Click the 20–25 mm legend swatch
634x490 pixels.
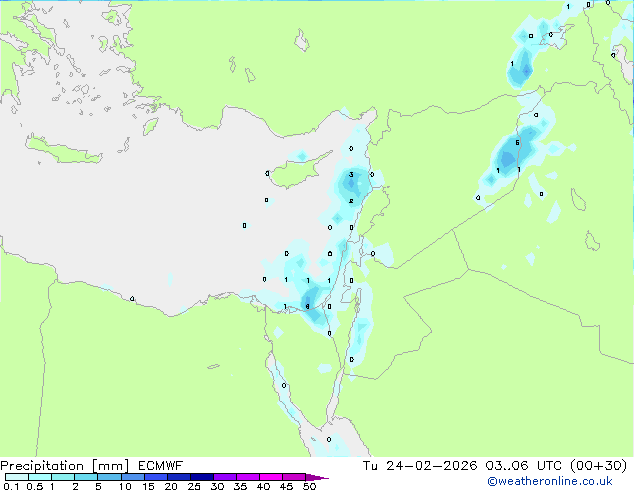(x=178, y=477)
